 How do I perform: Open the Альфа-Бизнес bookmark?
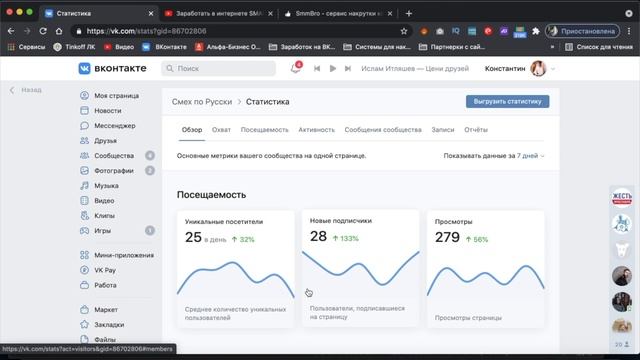tap(227, 47)
